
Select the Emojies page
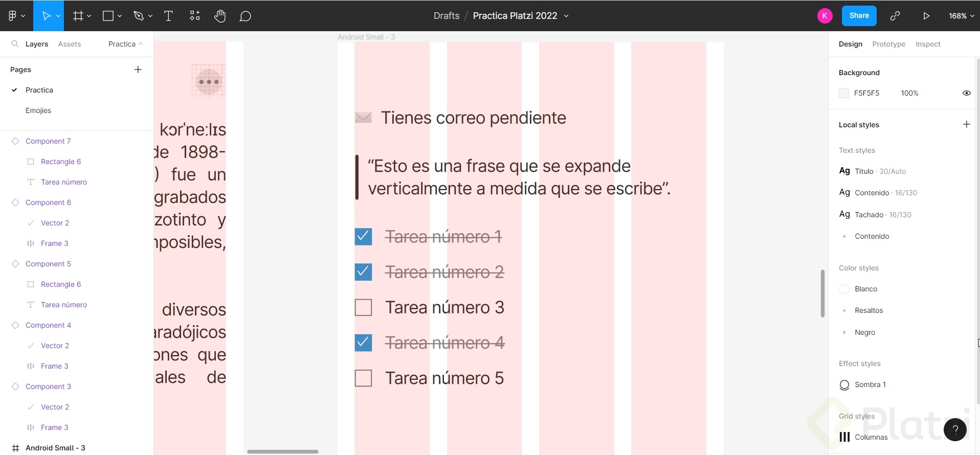(38, 110)
